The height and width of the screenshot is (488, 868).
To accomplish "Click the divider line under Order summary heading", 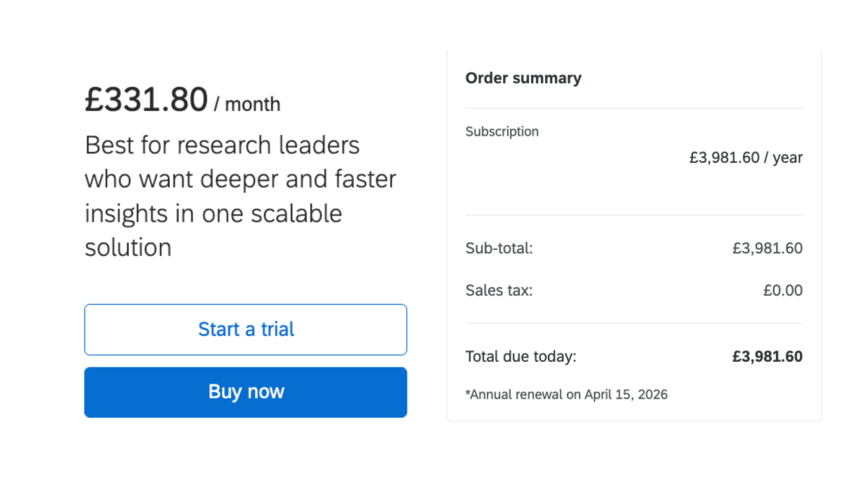I will coord(634,108).
